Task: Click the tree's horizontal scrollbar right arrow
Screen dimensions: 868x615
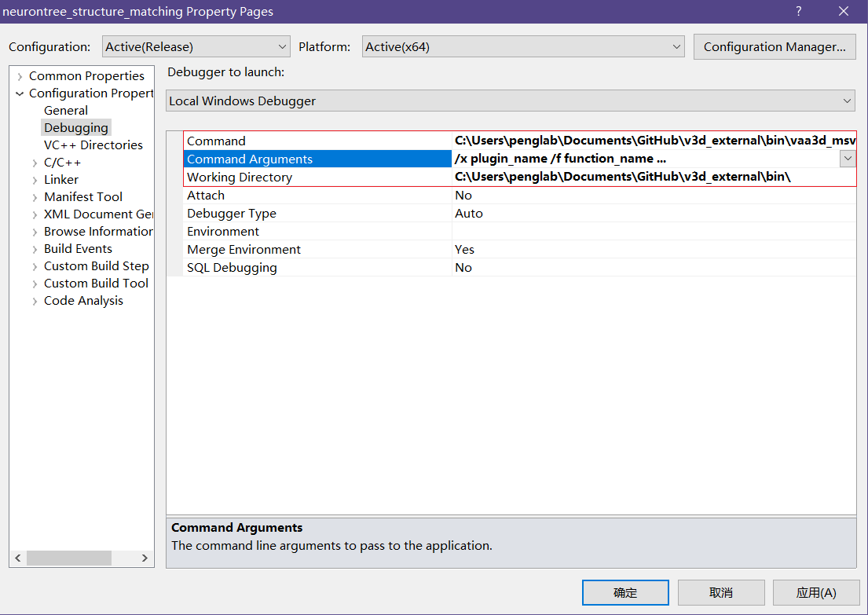Action: pyautogui.click(x=145, y=558)
